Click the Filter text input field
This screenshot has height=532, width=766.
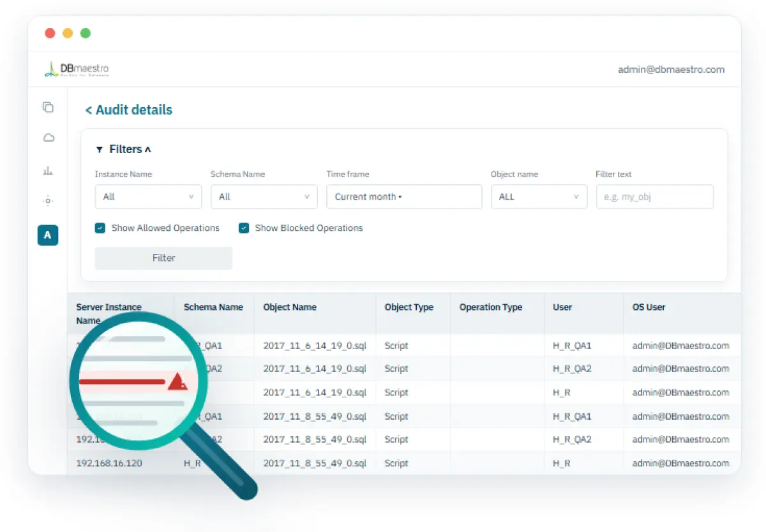click(x=655, y=196)
